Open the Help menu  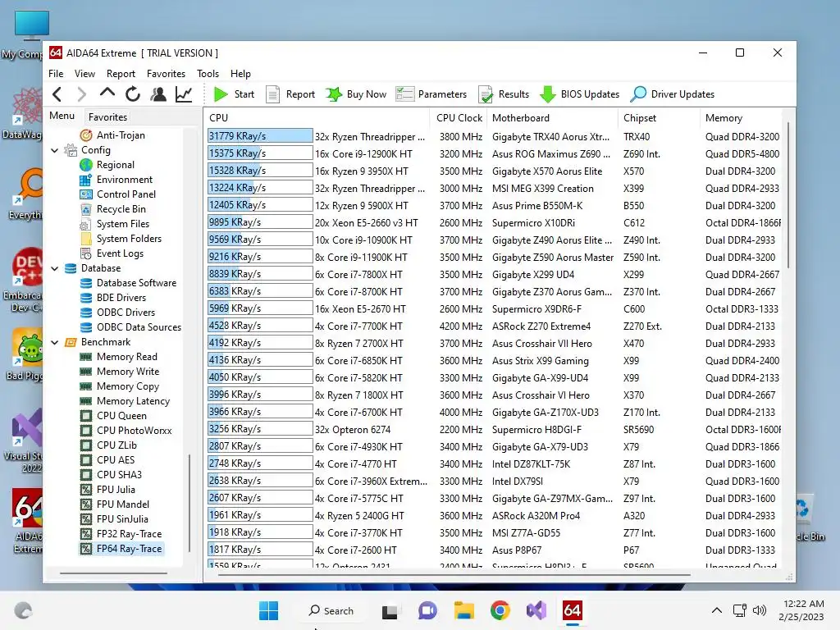pyautogui.click(x=240, y=73)
